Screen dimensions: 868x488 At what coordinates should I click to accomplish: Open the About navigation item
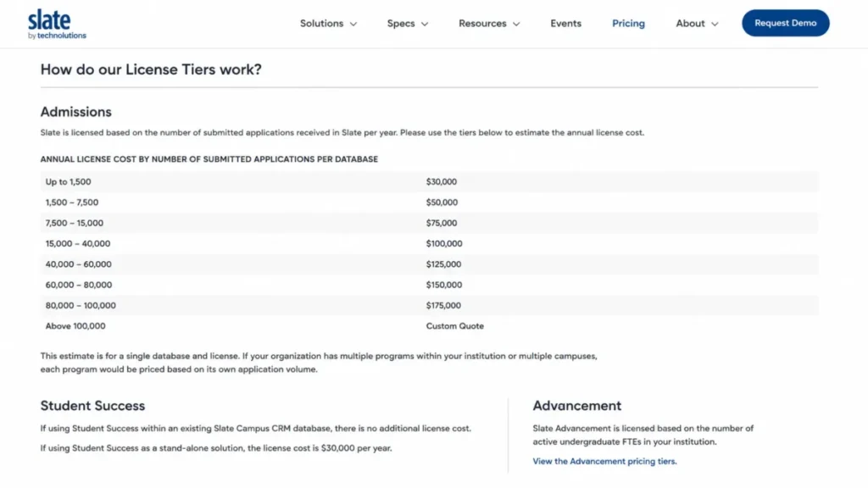(690, 23)
